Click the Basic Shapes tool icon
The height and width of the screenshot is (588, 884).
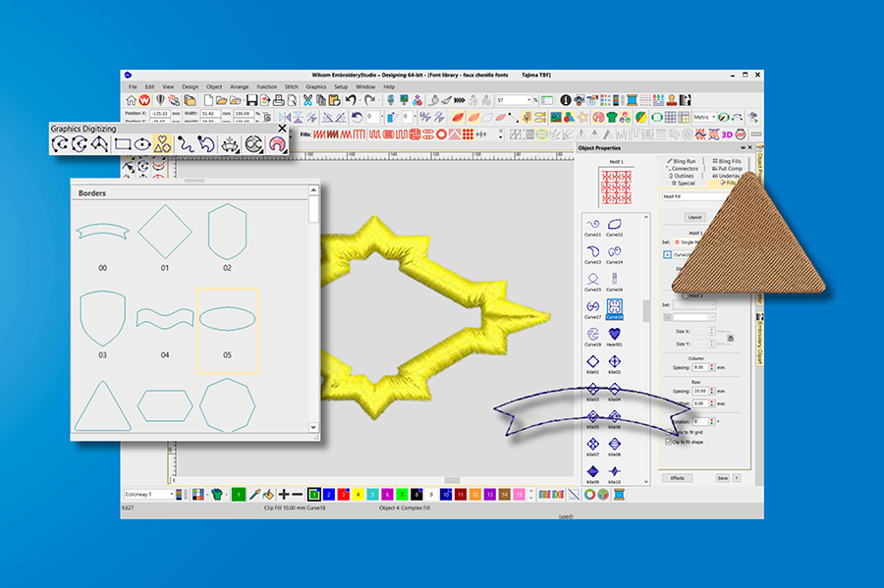pyautogui.click(x=164, y=144)
